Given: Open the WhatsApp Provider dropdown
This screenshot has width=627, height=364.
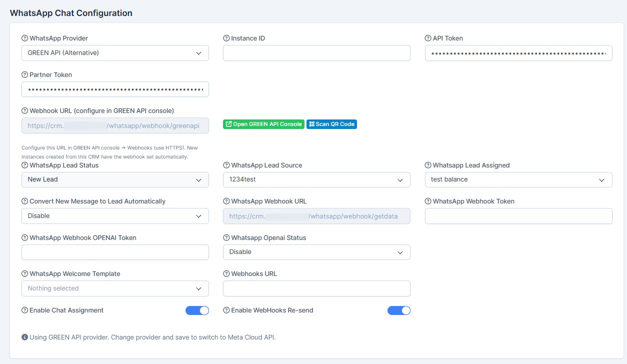Looking at the screenshot, I should pyautogui.click(x=115, y=53).
